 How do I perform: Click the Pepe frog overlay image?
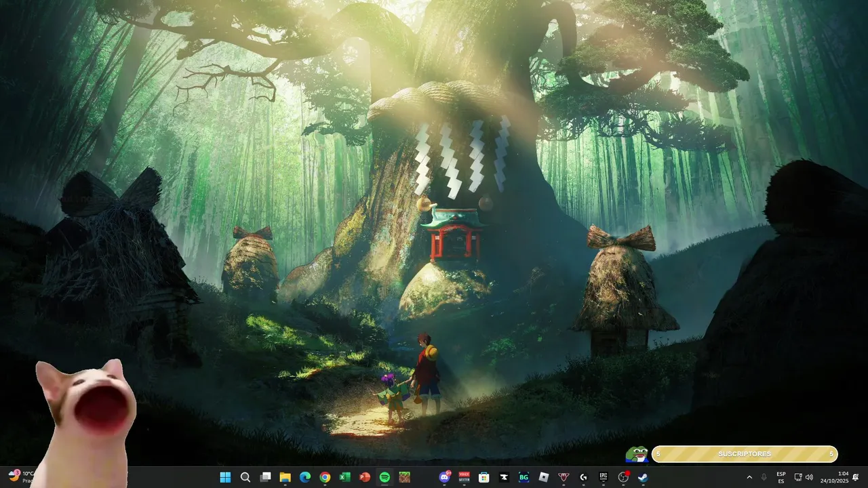point(637,454)
